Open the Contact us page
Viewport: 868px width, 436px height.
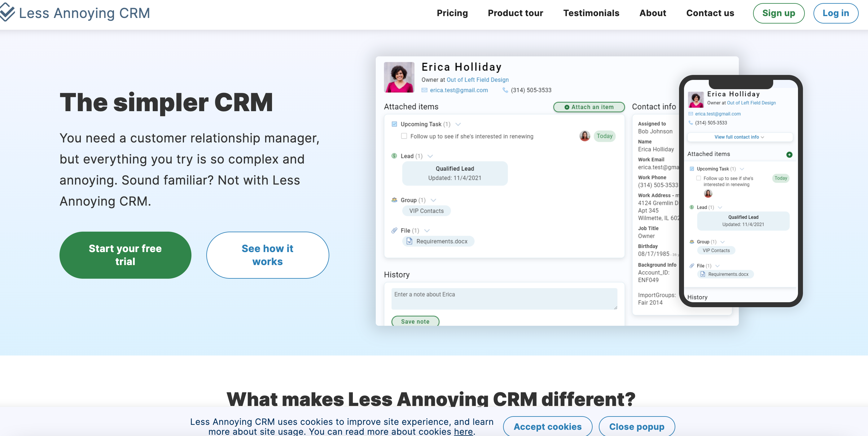[710, 13]
